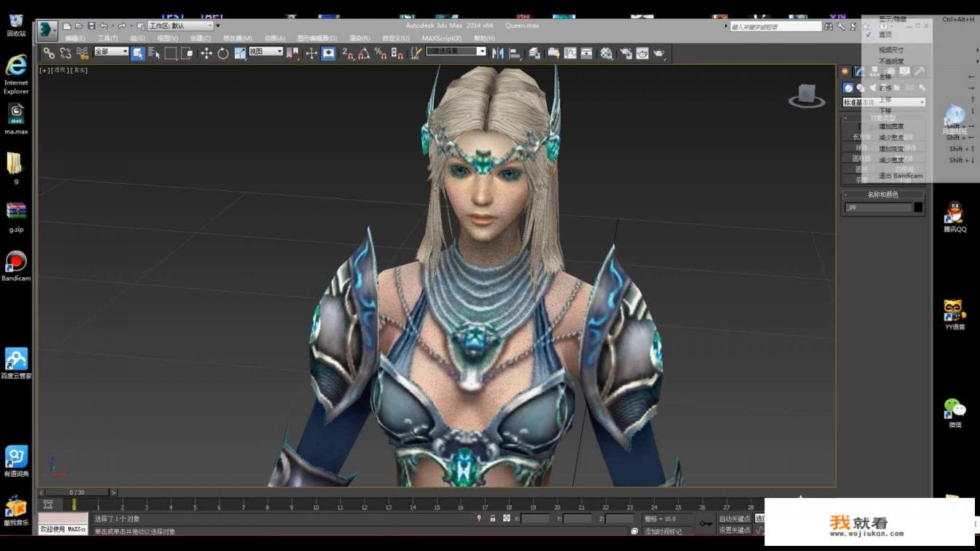Viewport: 980px width, 551px height.
Task: Activate the Select and Rotate tool
Action: 223,52
